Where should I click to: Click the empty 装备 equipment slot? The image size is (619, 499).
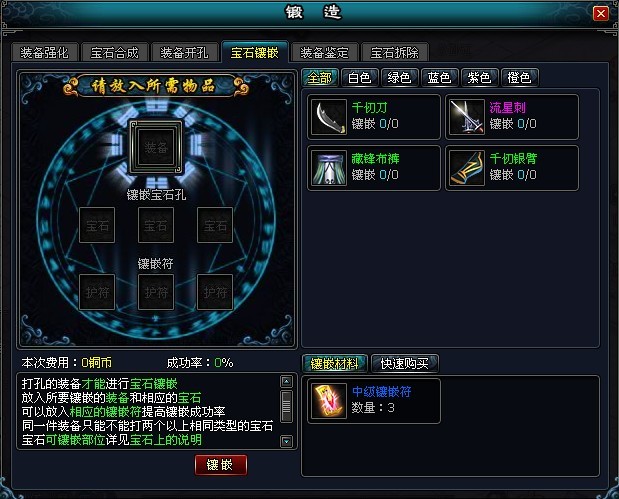coord(156,147)
